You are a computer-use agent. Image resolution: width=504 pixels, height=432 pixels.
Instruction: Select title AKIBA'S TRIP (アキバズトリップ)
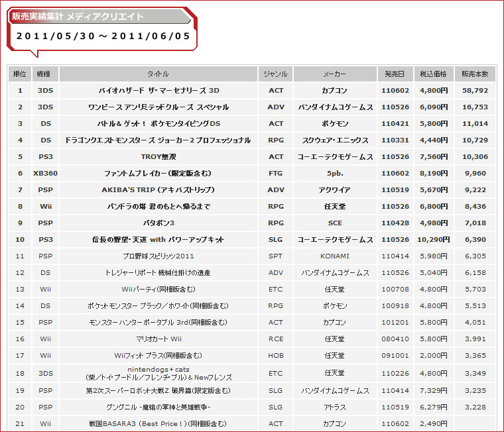(158, 189)
